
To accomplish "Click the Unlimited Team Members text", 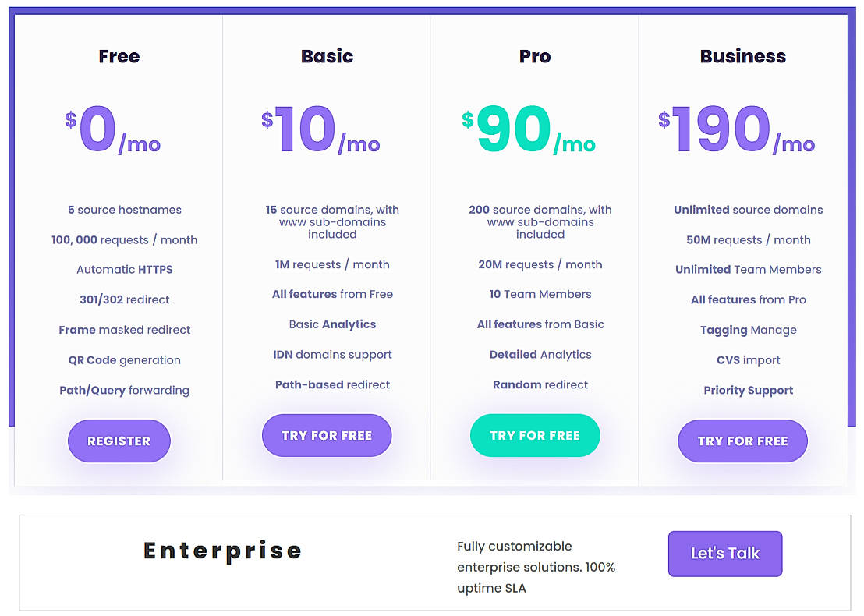I will tap(749, 270).
